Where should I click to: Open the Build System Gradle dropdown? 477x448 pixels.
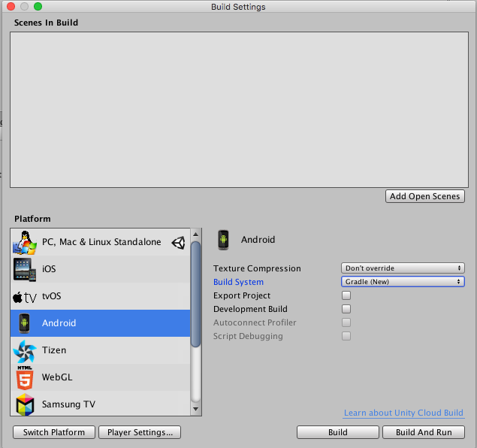click(x=403, y=282)
